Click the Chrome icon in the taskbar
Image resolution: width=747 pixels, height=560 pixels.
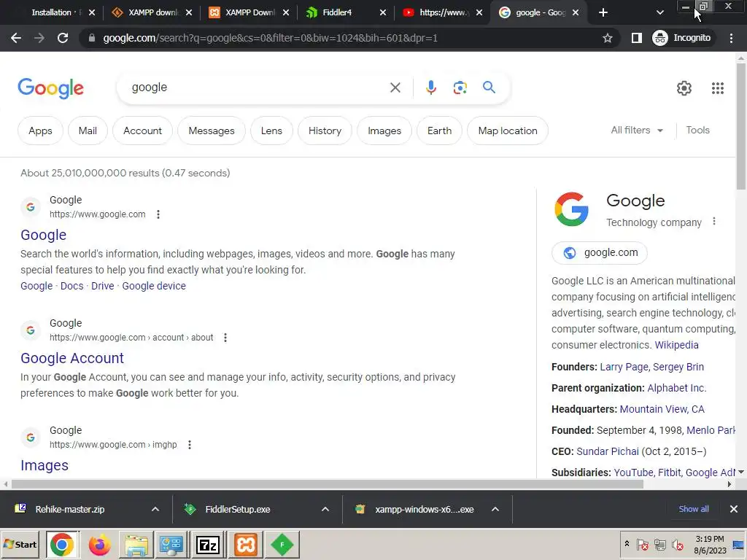62,545
